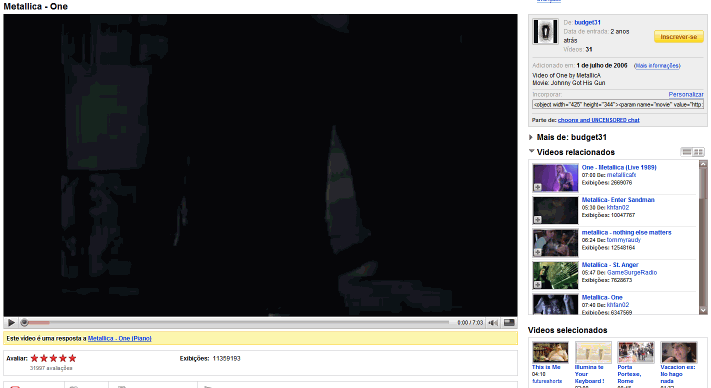
Task: Subscribe with the Inscrever-se button
Action: [679, 37]
